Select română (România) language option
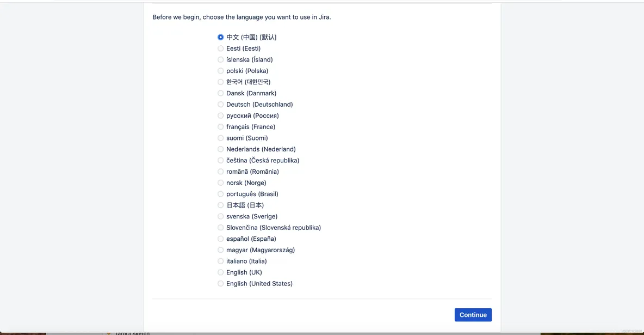 coord(220,172)
